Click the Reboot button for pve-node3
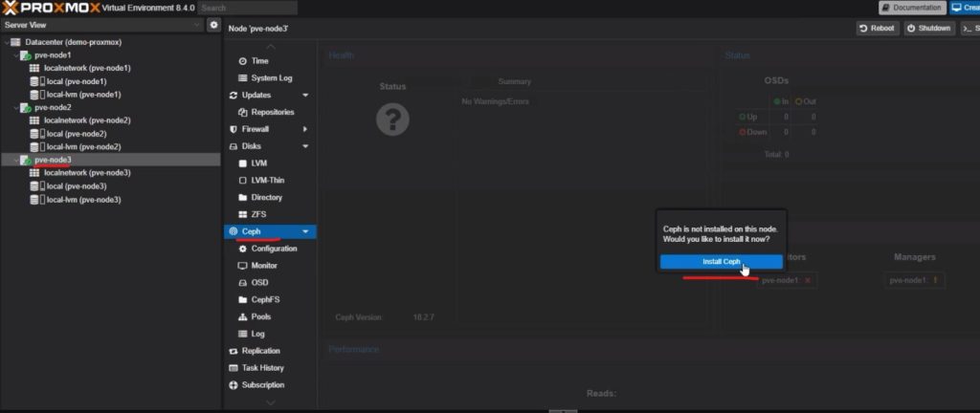Viewport: 980px width, 413px height. point(878,28)
